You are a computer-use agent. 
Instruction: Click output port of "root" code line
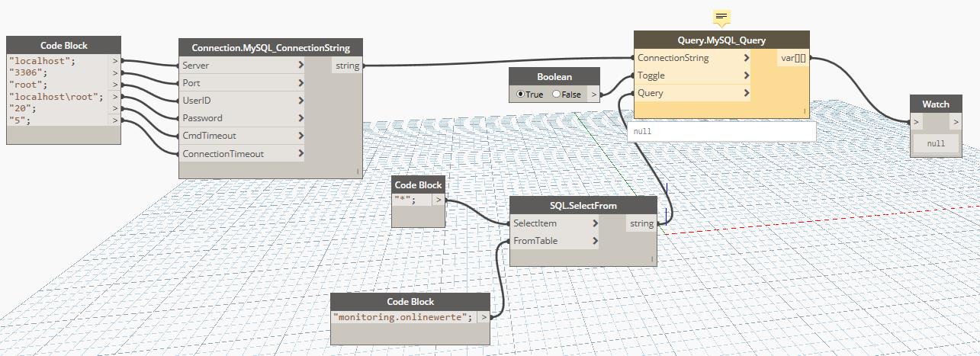coord(115,84)
